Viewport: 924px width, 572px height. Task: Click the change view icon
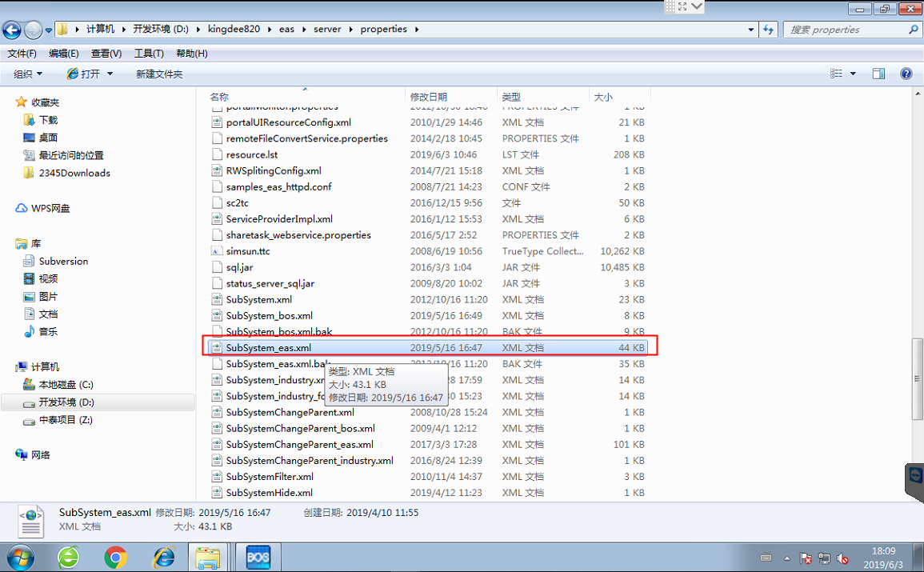(x=836, y=74)
